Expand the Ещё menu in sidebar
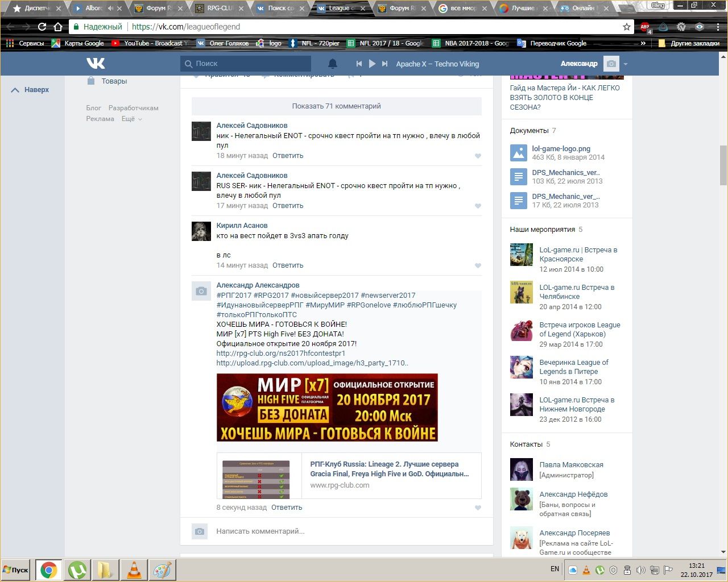This screenshot has width=728, height=582. click(131, 119)
